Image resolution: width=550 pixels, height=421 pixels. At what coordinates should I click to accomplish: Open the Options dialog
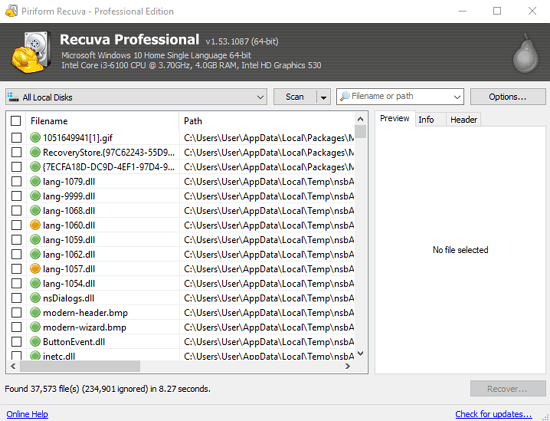pyautogui.click(x=508, y=97)
